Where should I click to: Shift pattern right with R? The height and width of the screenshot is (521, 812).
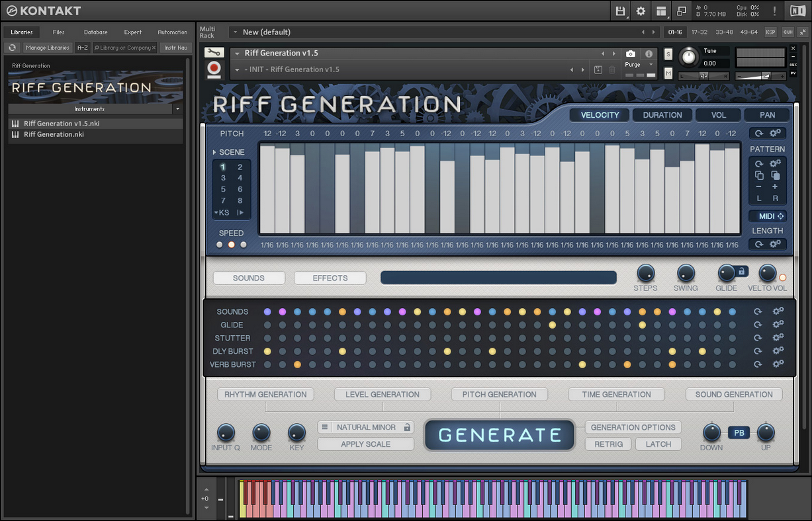click(776, 198)
